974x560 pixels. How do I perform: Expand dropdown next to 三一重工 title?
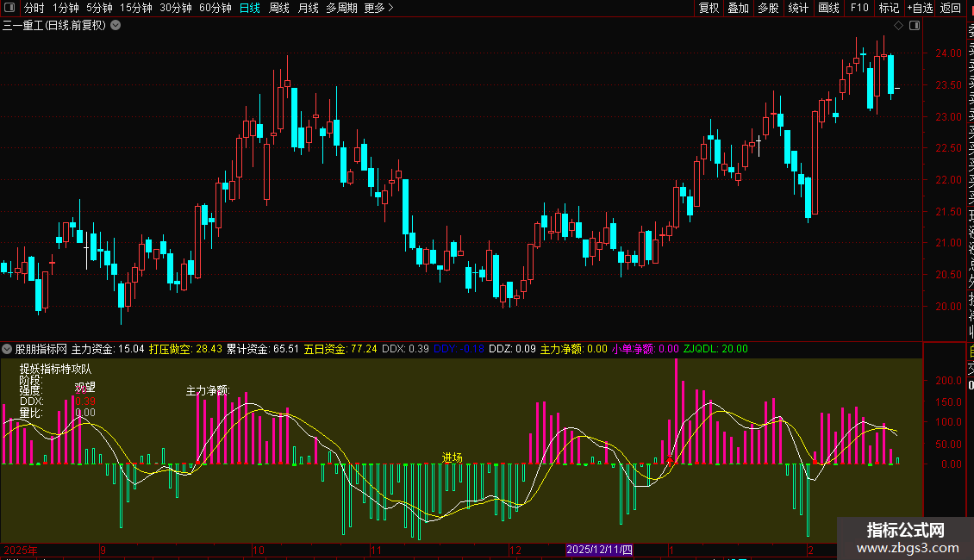click(x=116, y=26)
